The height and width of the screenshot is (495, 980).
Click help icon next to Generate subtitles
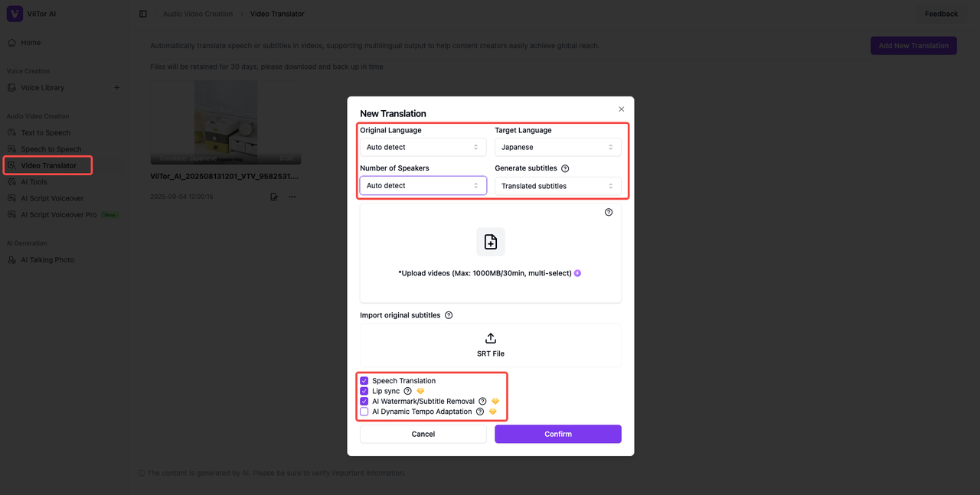pyautogui.click(x=565, y=168)
